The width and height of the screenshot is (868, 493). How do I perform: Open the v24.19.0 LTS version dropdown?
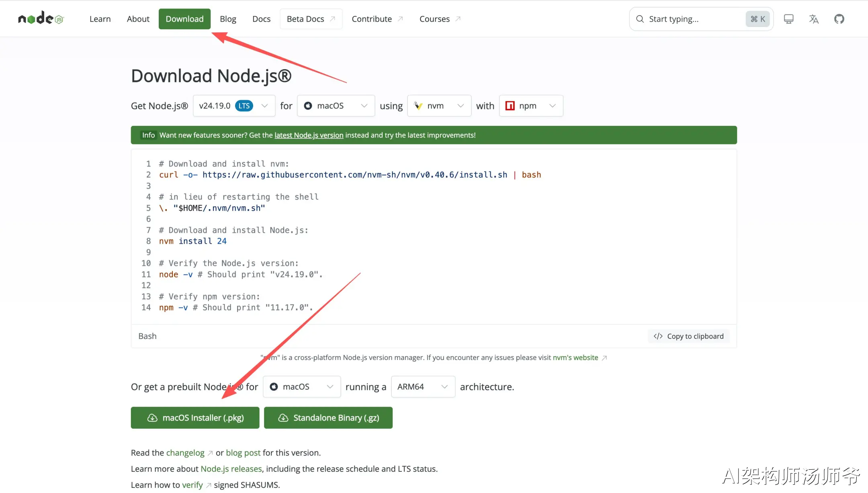234,106
